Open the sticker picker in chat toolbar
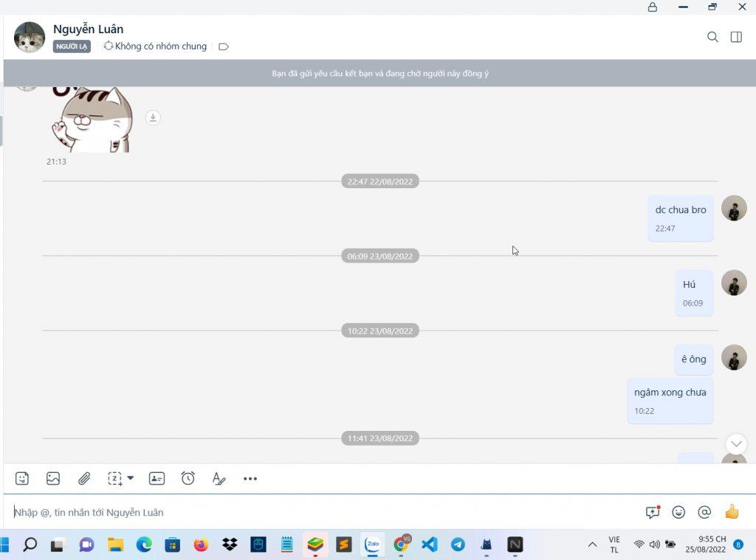The image size is (756, 560). tap(22, 478)
